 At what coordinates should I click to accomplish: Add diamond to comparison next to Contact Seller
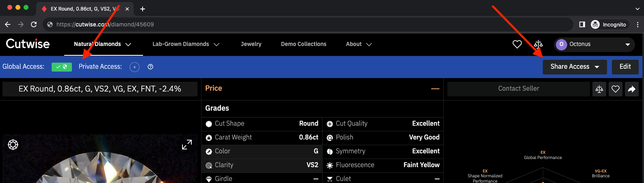point(599,89)
